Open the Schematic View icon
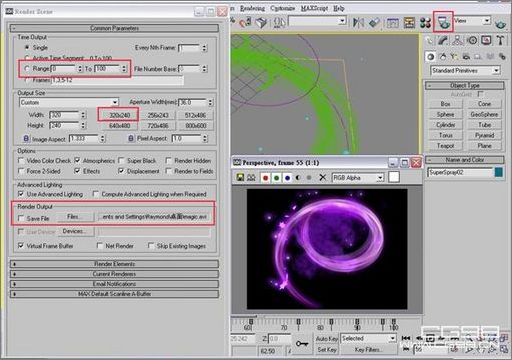The width and height of the screenshot is (512, 360). pyautogui.click(x=409, y=23)
